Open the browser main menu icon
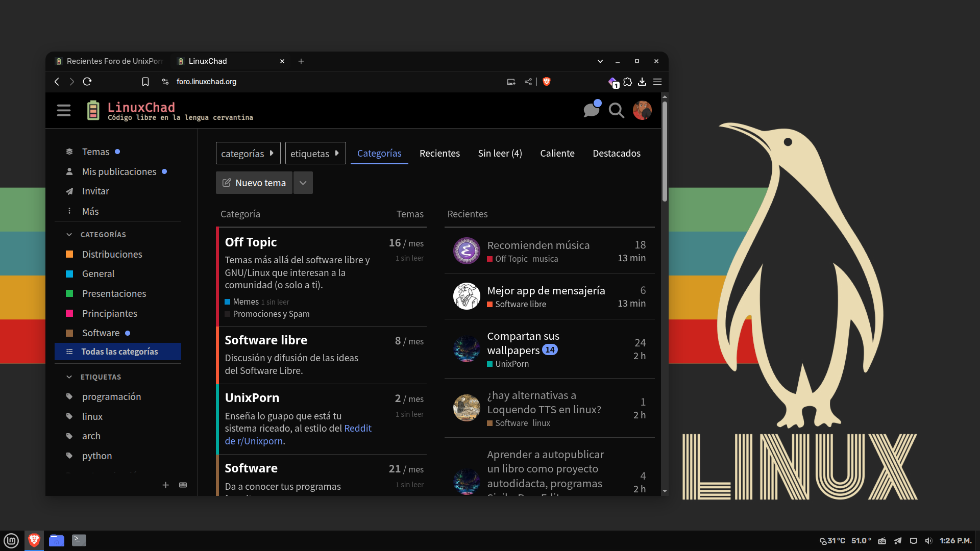This screenshot has width=980, height=551. (657, 82)
